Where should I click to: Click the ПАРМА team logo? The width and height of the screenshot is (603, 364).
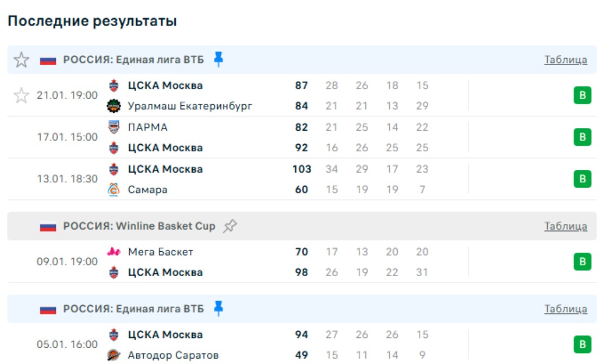coord(113,127)
